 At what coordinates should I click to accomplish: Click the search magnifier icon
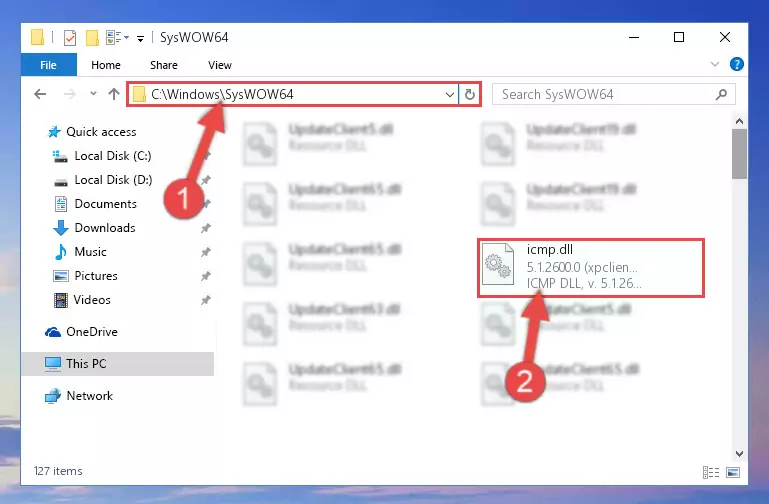tap(721, 94)
